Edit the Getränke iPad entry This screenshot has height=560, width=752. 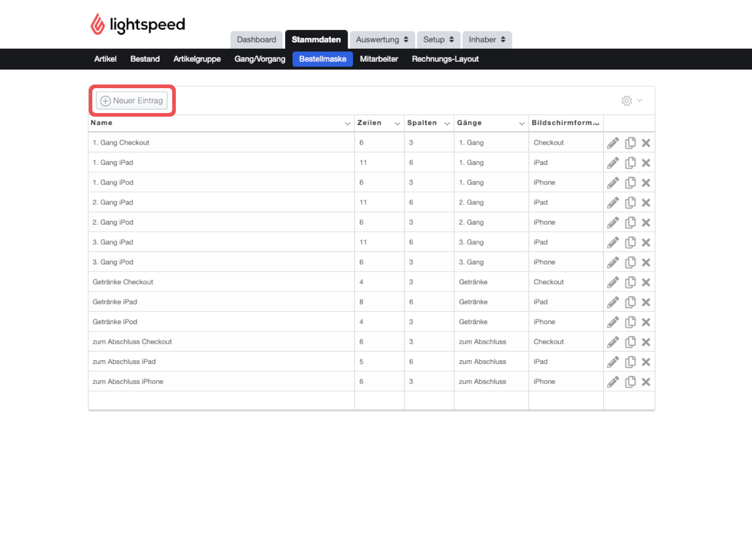coord(613,302)
